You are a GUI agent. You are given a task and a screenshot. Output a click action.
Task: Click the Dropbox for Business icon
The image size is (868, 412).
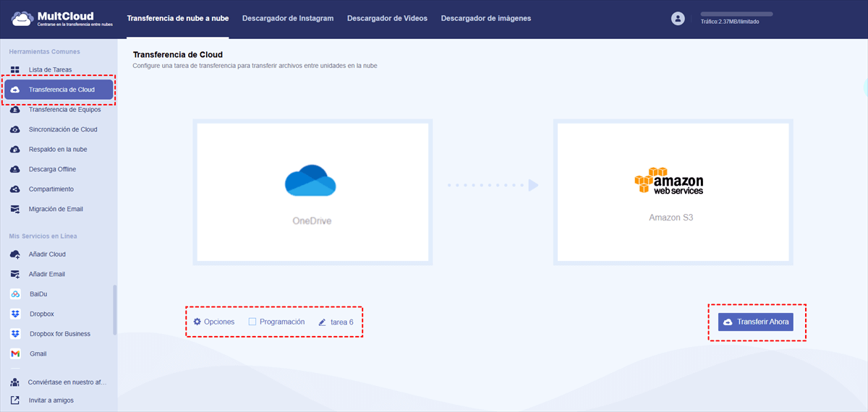pos(14,334)
